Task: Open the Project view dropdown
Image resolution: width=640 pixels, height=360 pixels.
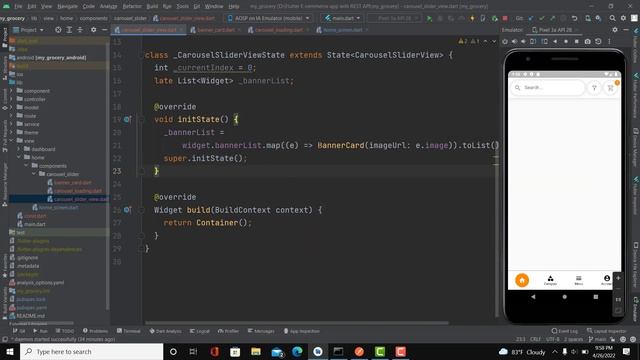Action: pyautogui.click(x=29, y=30)
